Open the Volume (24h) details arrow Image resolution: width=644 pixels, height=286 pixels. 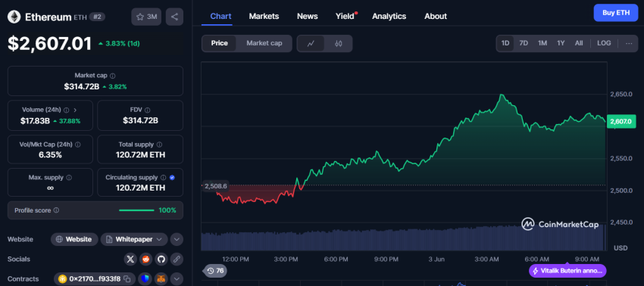pos(75,110)
